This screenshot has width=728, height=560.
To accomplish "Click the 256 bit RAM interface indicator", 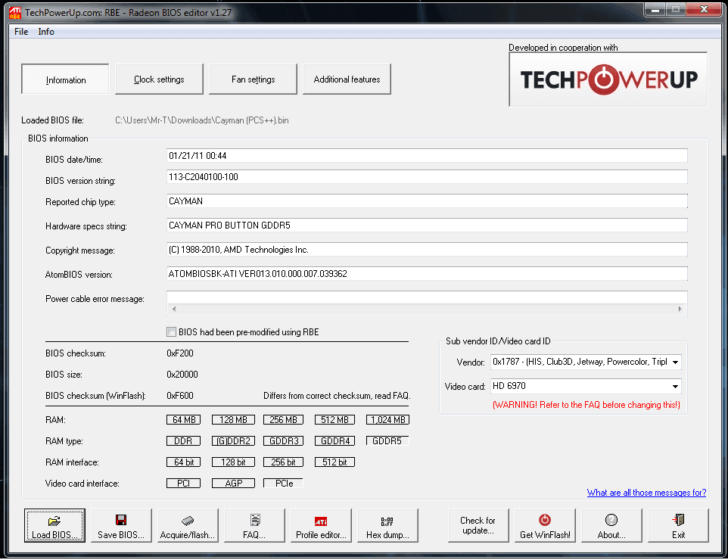I will [x=283, y=462].
